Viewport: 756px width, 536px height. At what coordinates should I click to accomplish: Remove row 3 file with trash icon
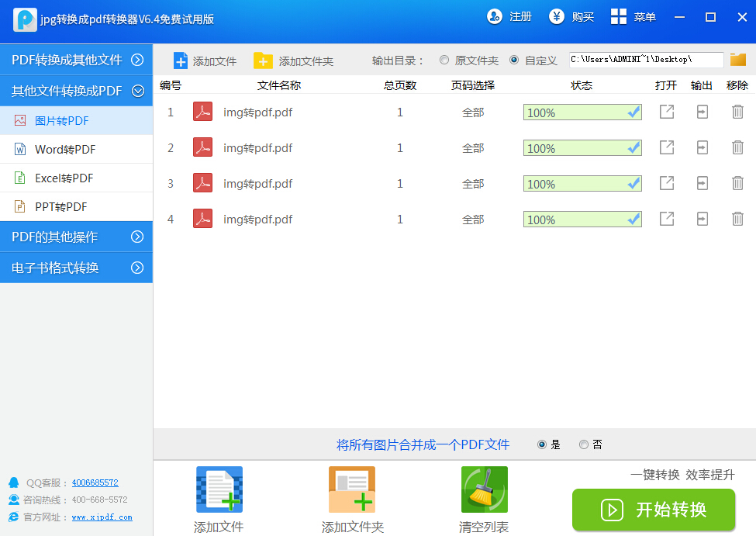pos(737,184)
